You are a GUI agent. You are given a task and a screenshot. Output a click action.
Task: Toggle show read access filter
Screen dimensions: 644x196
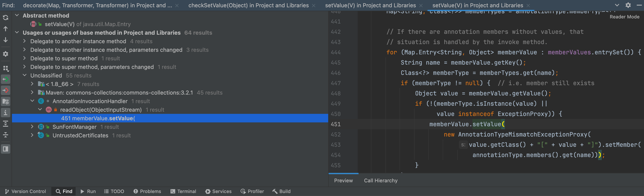click(x=6, y=79)
